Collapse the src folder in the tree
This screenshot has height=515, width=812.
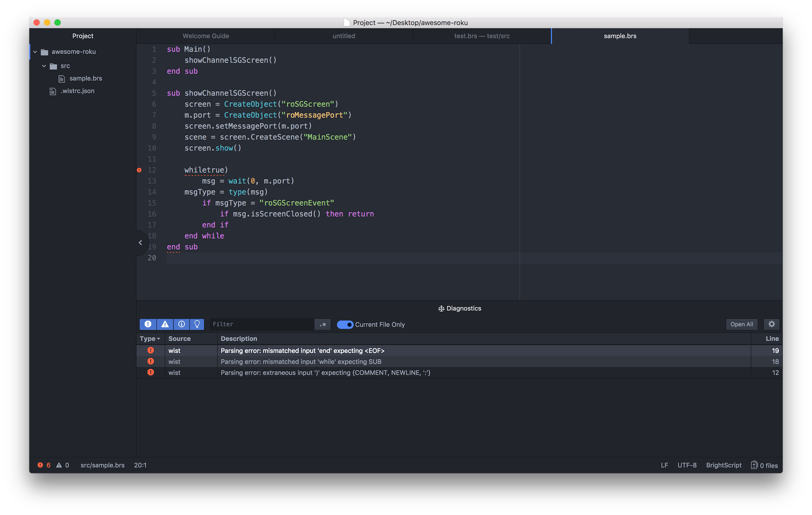[44, 66]
